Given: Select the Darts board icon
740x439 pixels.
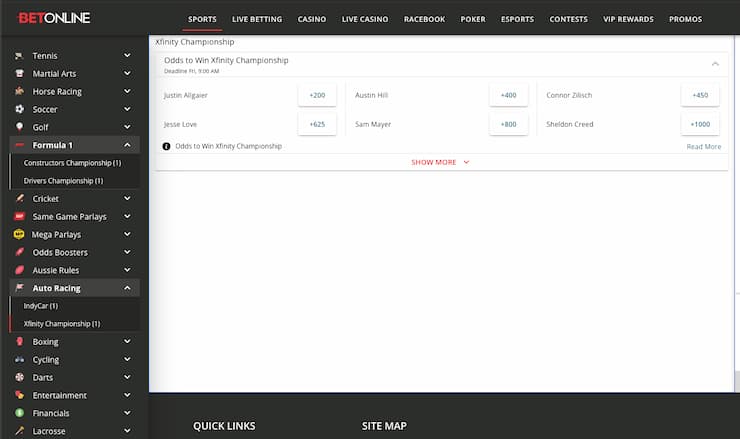Looking at the screenshot, I should click(19, 377).
